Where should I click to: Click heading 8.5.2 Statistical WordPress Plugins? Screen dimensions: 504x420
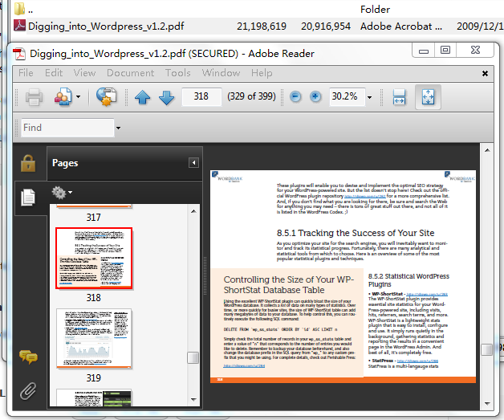(408, 280)
